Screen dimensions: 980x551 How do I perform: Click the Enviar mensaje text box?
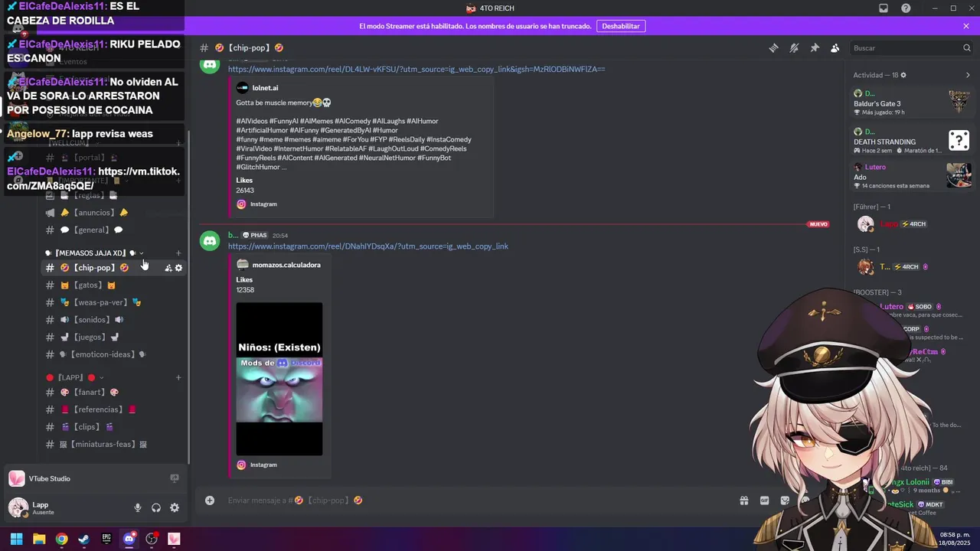point(475,500)
